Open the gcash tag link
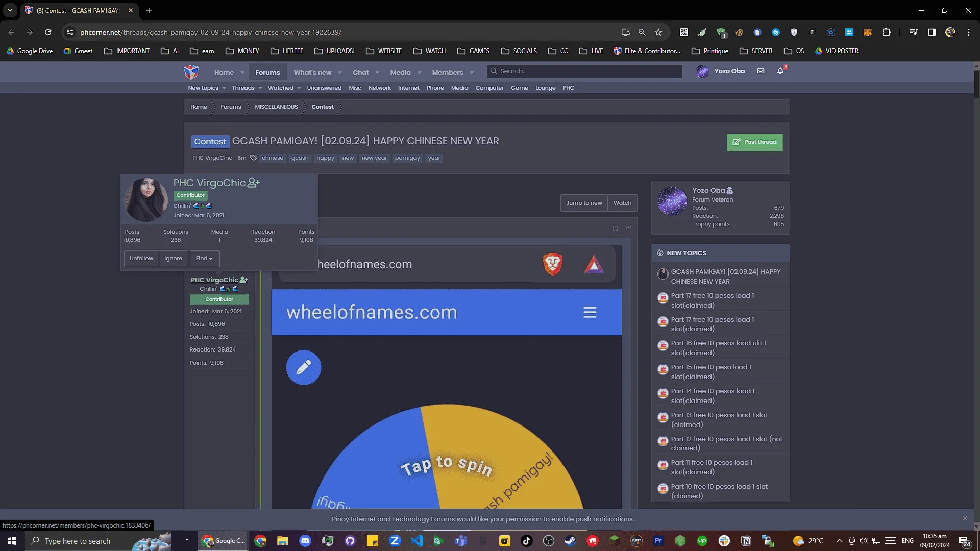This screenshot has width=980, height=551. 300,158
